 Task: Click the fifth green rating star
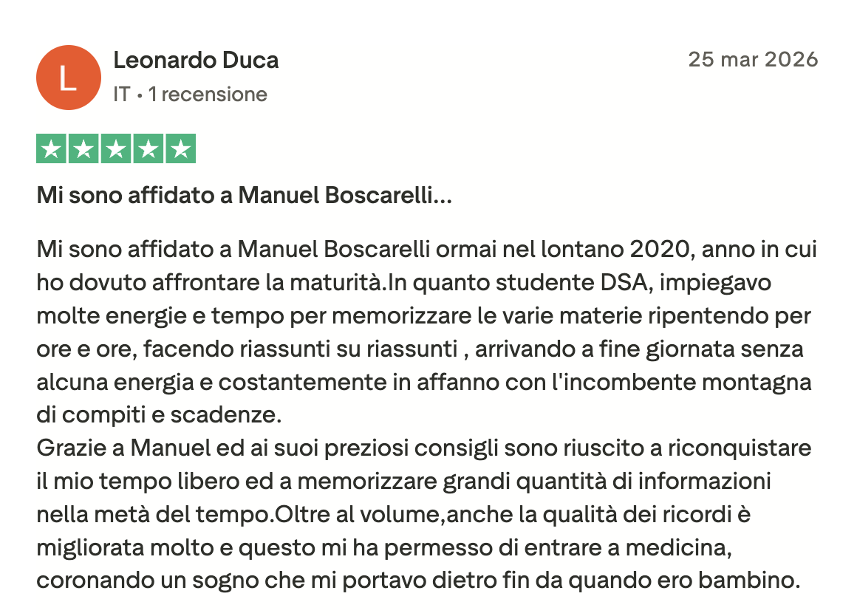pyautogui.click(x=180, y=148)
